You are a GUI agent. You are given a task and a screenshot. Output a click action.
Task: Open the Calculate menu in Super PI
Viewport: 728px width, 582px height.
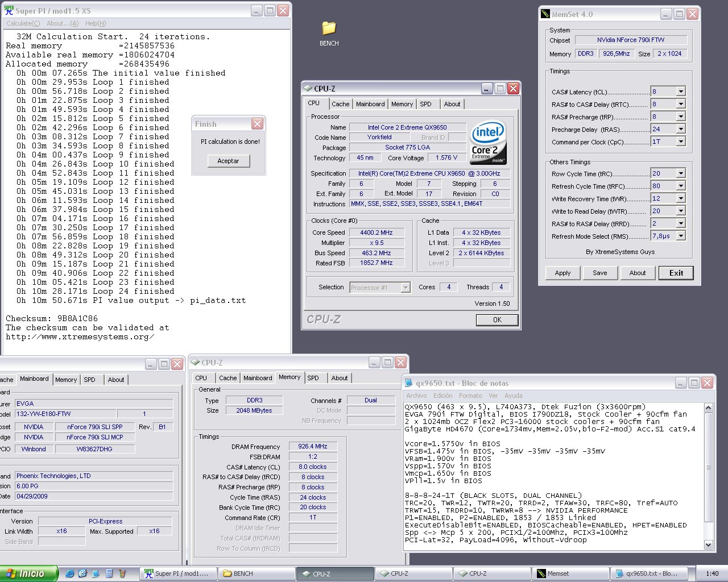(23, 23)
